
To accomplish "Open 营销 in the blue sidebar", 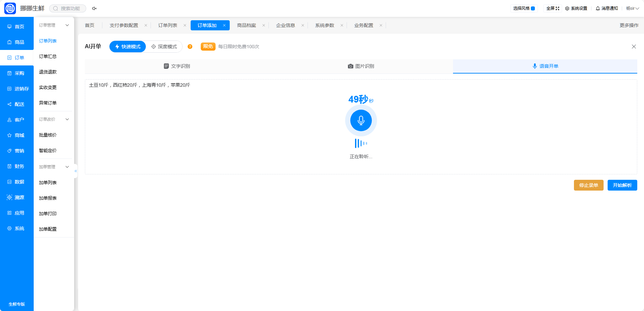I will coord(17,151).
